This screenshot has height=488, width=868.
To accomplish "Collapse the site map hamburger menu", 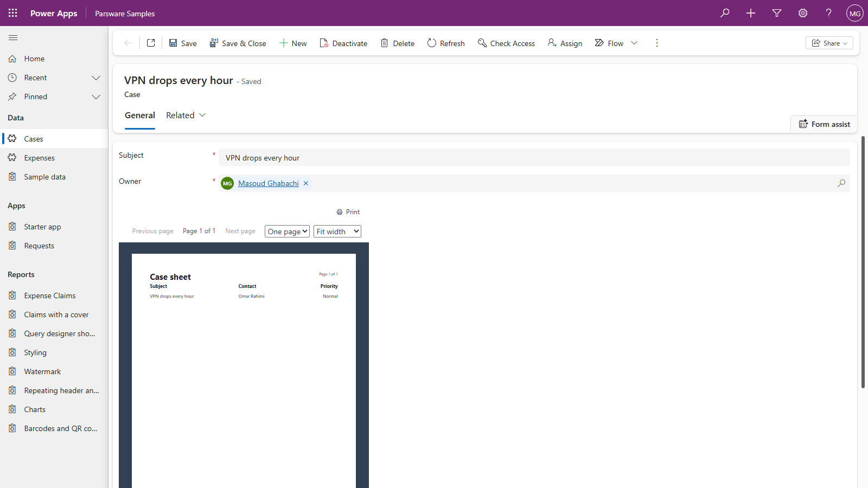I will pyautogui.click(x=13, y=37).
